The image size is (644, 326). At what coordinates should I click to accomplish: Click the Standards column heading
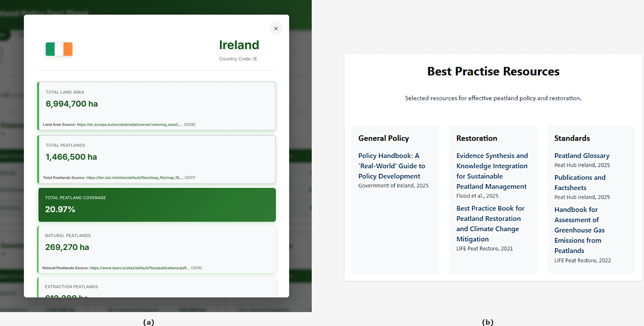[572, 138]
